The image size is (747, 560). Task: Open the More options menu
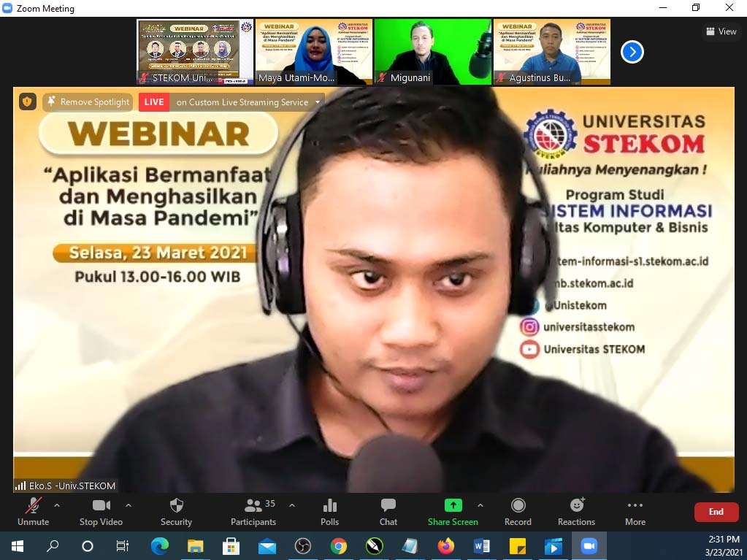635,512
